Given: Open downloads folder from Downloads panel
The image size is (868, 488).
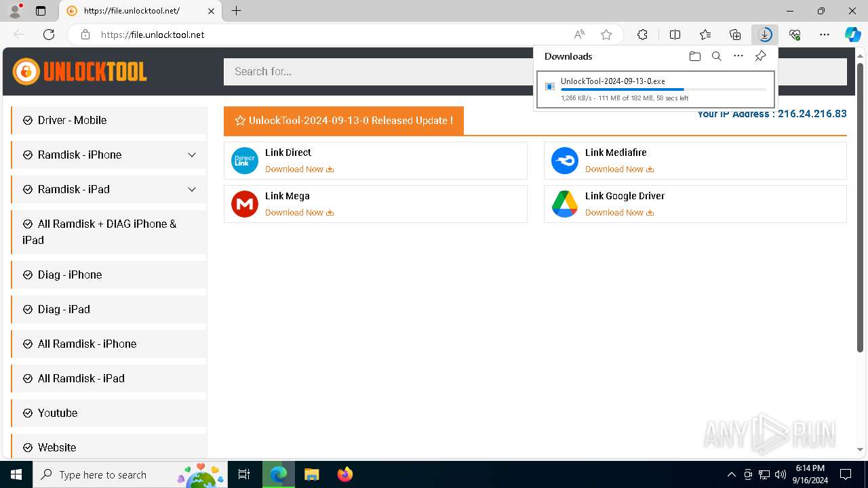Looking at the screenshot, I should coord(694,56).
